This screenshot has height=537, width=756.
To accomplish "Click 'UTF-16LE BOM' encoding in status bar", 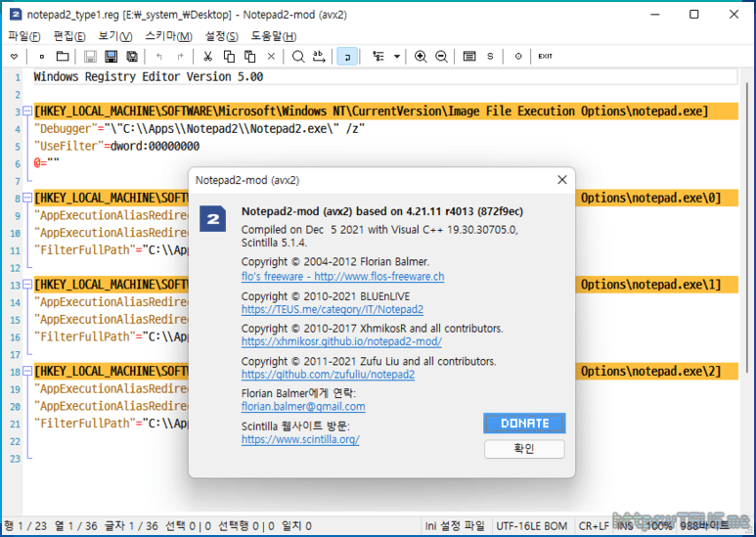I will (x=532, y=526).
